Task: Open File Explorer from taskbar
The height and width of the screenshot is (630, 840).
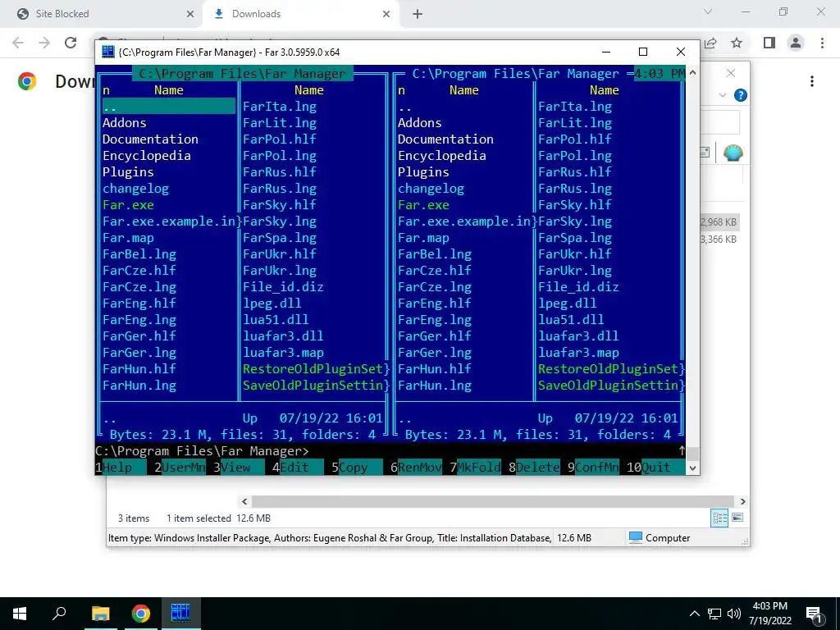Action: click(x=100, y=614)
